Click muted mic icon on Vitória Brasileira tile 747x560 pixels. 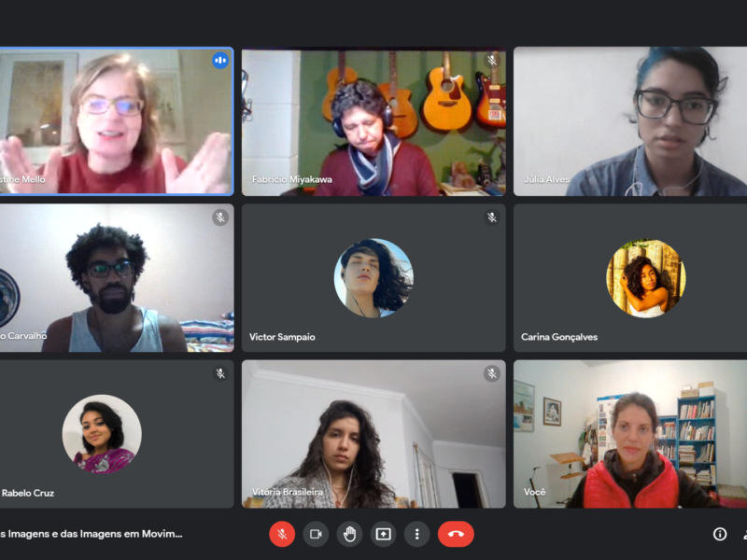[x=492, y=373]
